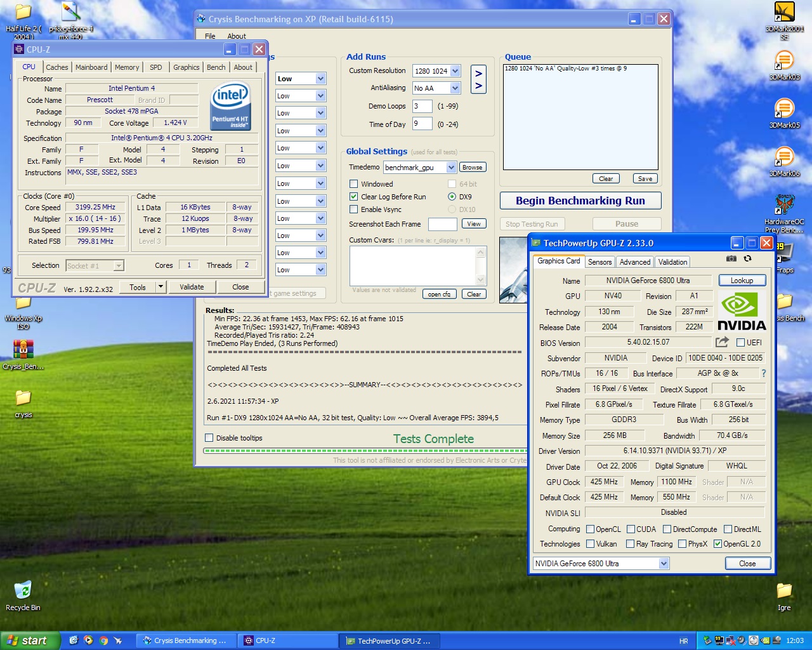
Task: Click the BIOS export share icon
Action: (x=722, y=342)
